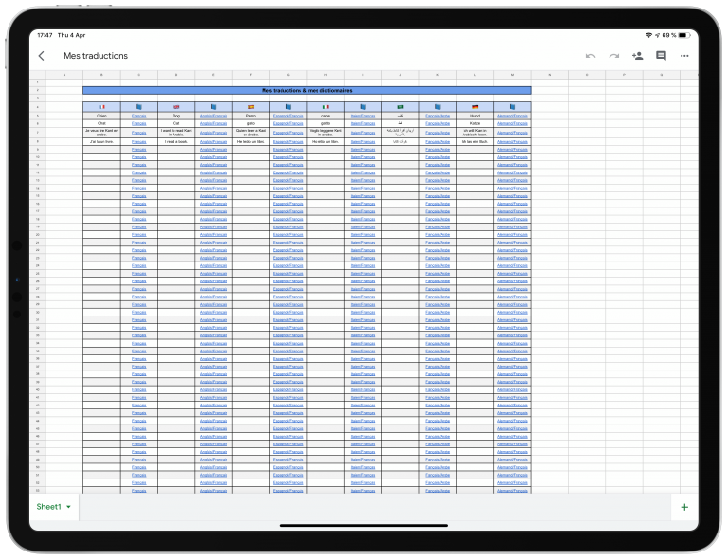Click the redo icon

tap(614, 56)
